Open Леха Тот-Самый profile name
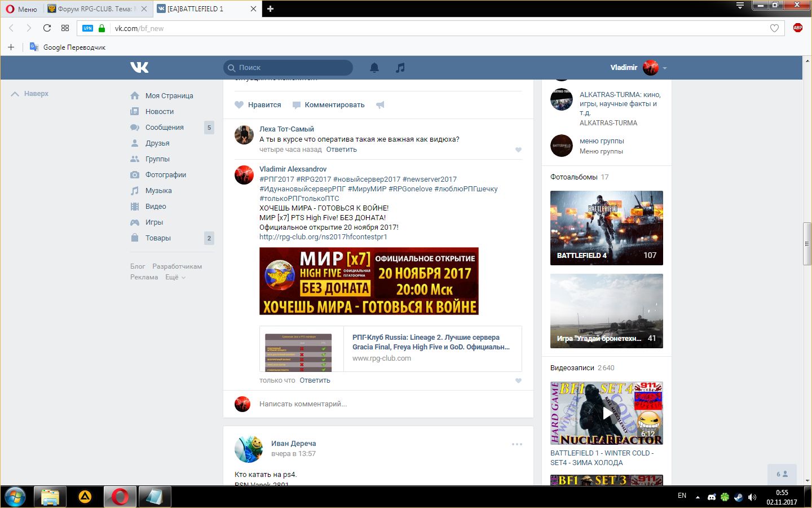Screen dimensions: 812x508 286,129
